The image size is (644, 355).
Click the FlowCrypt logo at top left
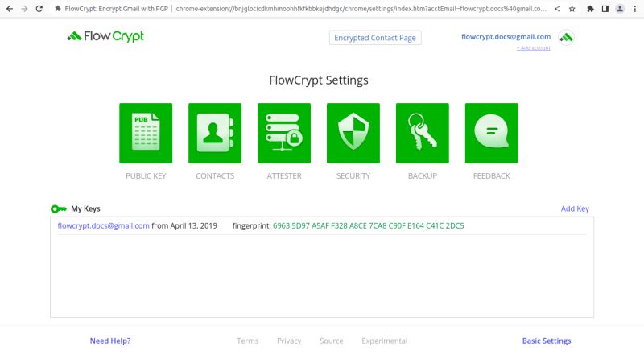click(105, 36)
